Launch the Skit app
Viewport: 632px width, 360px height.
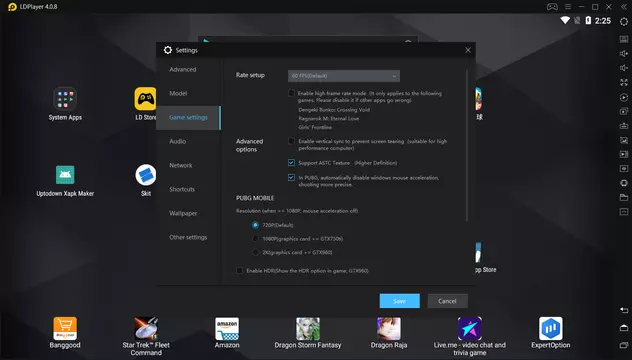click(x=146, y=181)
